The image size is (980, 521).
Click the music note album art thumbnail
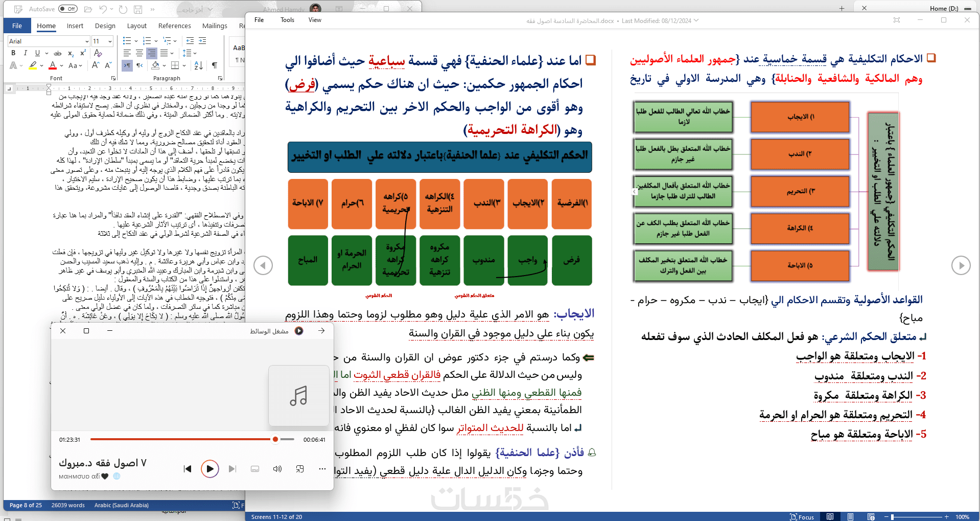point(299,396)
